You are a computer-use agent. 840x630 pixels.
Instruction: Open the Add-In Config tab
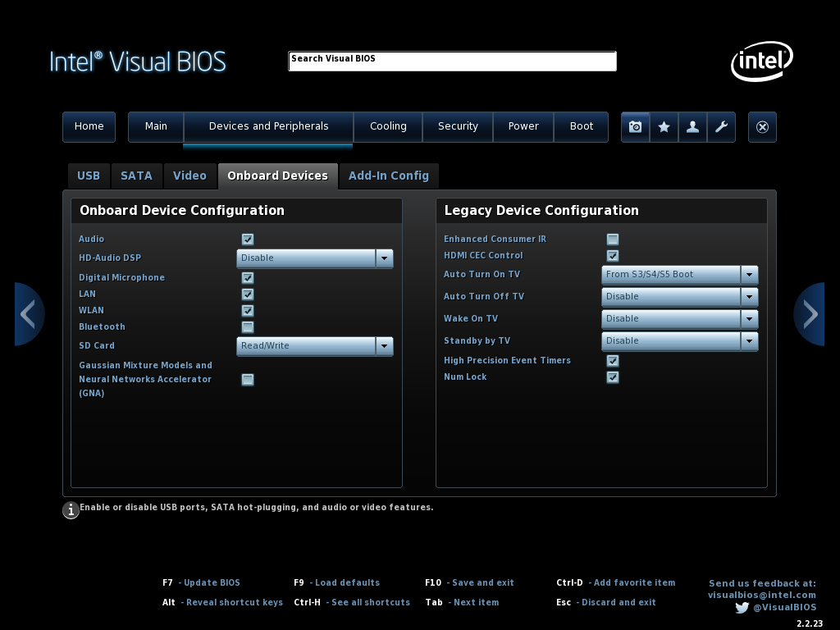point(389,176)
